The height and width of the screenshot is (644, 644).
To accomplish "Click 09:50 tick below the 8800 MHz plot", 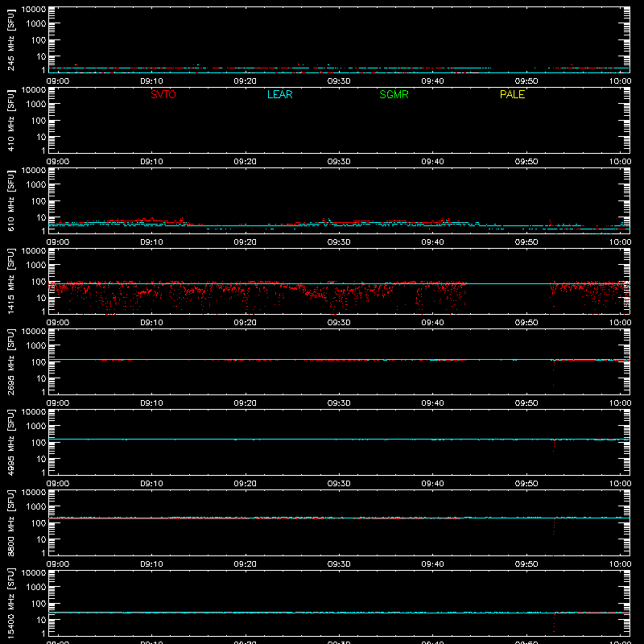I will coord(526,564).
